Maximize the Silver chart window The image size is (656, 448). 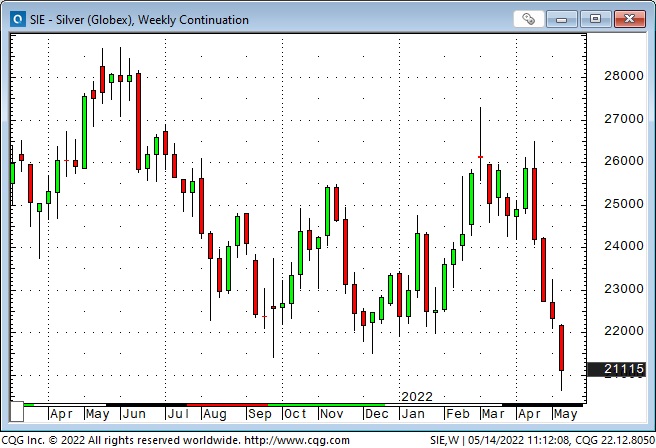[x=595, y=19]
